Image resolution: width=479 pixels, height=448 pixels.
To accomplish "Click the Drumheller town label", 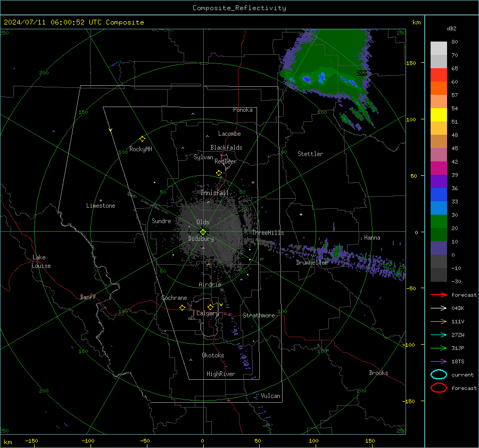I will pyautogui.click(x=311, y=263).
